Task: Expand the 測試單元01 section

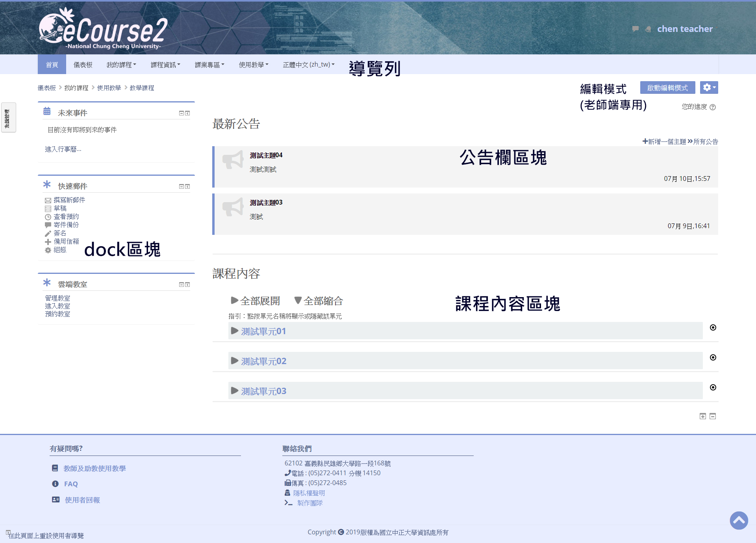Action: (x=263, y=331)
